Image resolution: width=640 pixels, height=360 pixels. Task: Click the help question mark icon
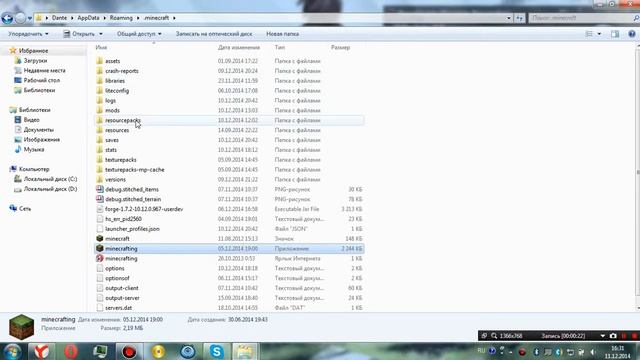tap(632, 34)
